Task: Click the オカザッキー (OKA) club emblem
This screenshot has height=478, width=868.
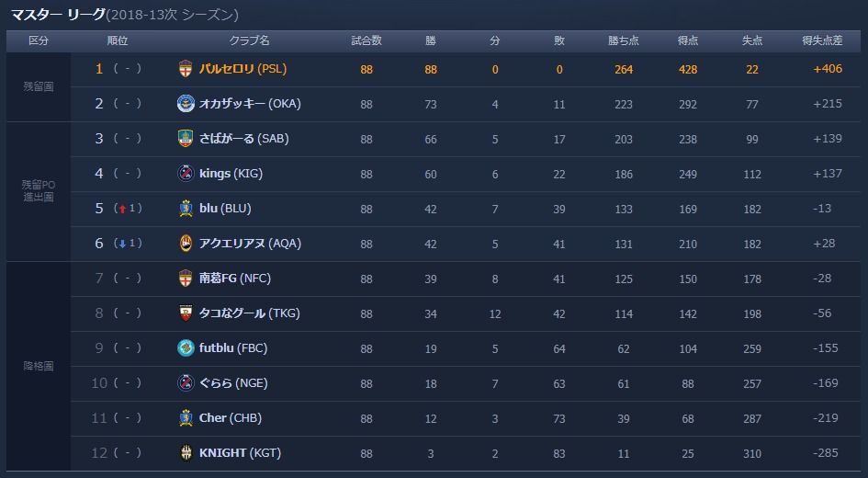Action: 186,104
